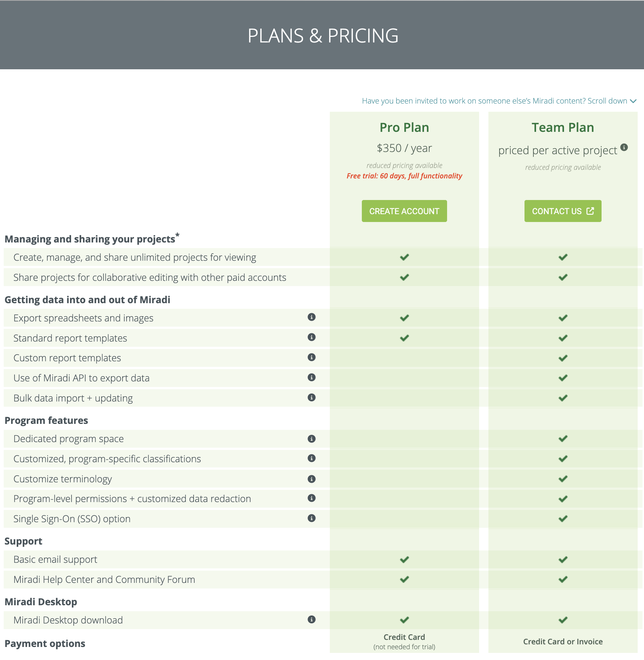
Task: Click the Pro Plan heading
Action: pyautogui.click(x=404, y=127)
